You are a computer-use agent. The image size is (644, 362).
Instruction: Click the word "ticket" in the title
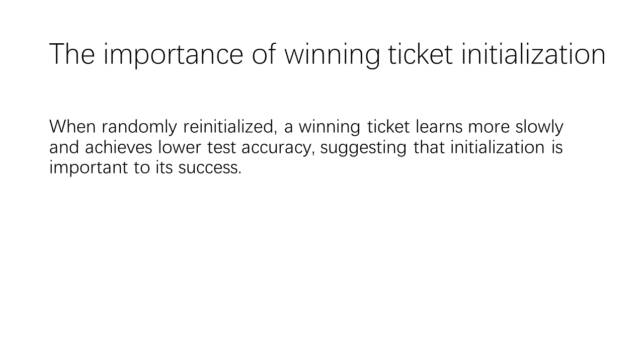420,54
